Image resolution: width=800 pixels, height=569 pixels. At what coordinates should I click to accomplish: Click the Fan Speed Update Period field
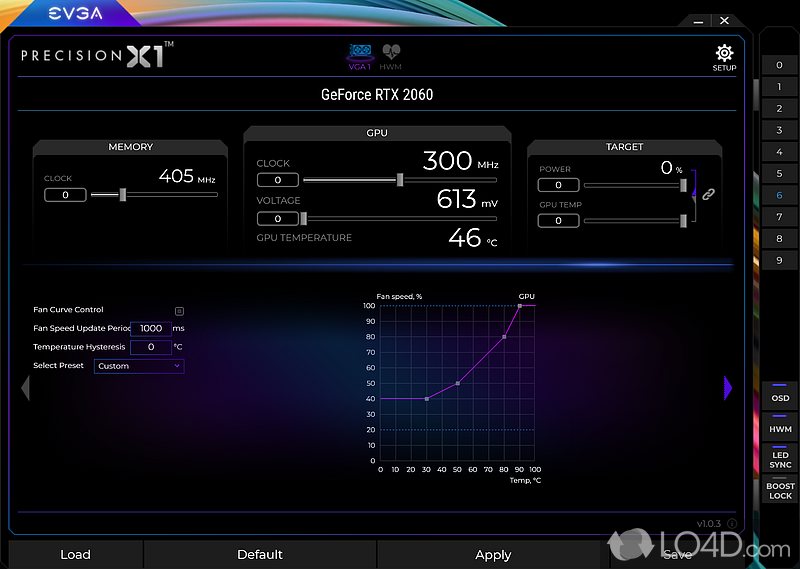pos(151,329)
